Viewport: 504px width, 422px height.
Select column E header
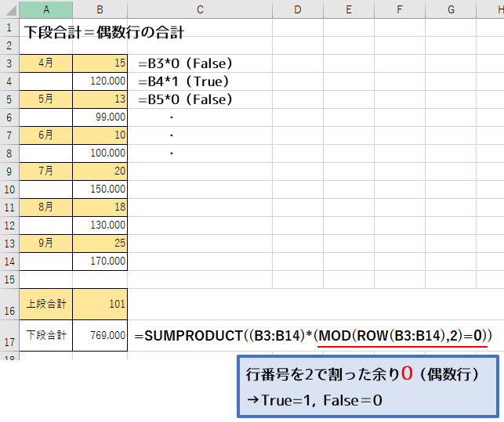pyautogui.click(x=349, y=9)
